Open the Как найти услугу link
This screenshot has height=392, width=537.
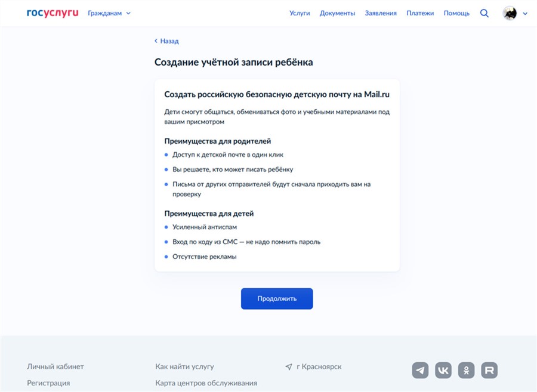(184, 367)
